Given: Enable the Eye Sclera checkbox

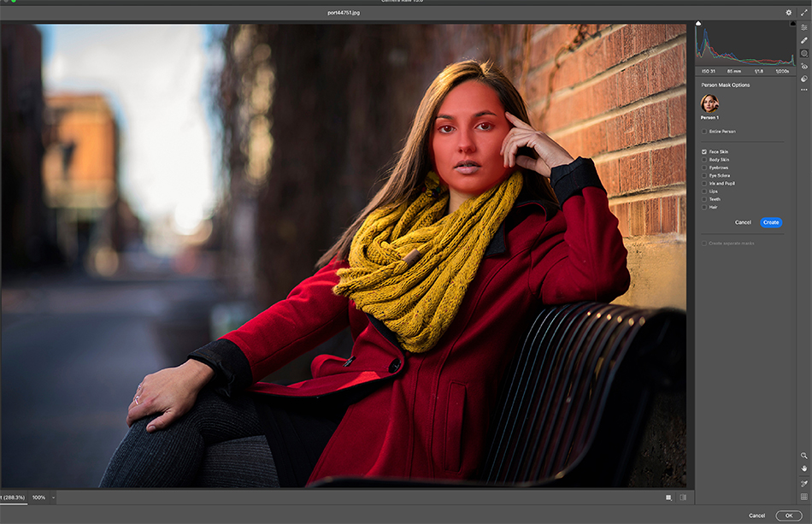Looking at the screenshot, I should pos(703,175).
